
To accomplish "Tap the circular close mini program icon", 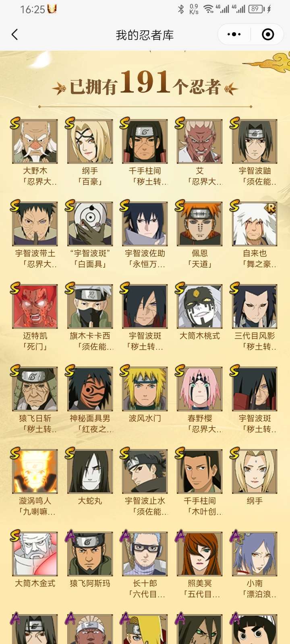I will pyautogui.click(x=268, y=35).
